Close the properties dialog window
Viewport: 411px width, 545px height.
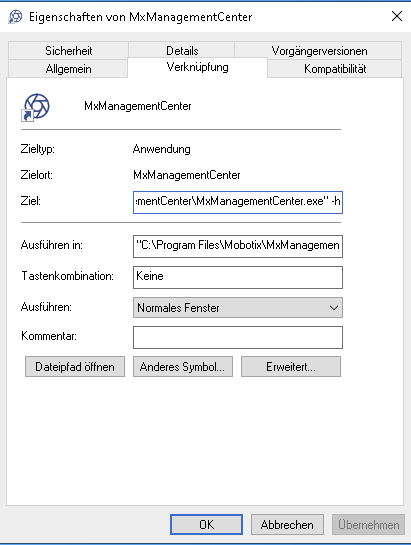click(x=397, y=16)
